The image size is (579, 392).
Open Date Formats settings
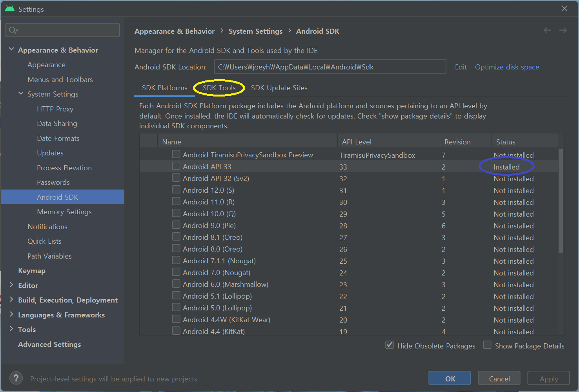pos(58,138)
